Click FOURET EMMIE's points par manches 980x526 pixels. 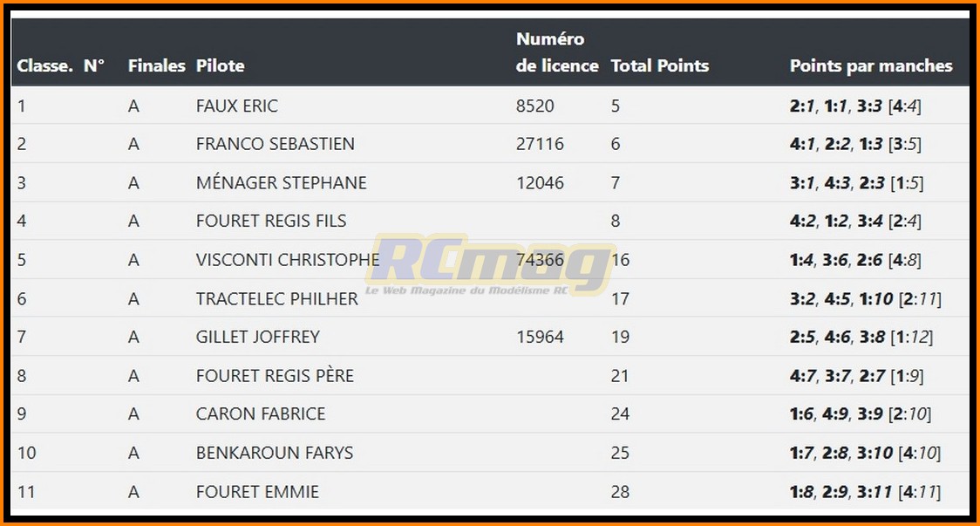865,491
